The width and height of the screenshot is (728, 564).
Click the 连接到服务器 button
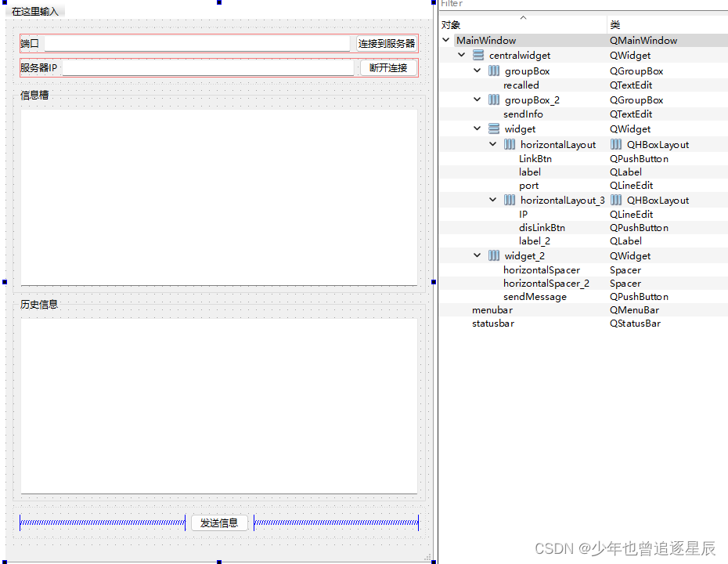(385, 43)
